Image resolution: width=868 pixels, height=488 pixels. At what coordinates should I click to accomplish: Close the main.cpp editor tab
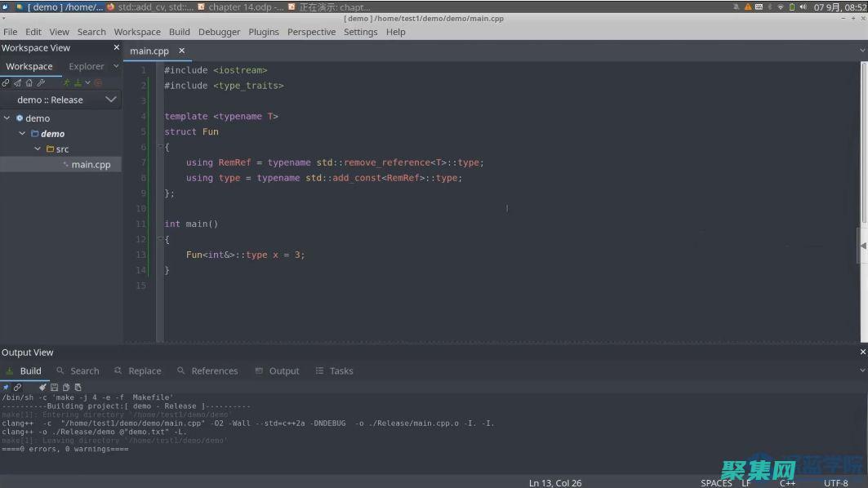pyautogui.click(x=182, y=51)
